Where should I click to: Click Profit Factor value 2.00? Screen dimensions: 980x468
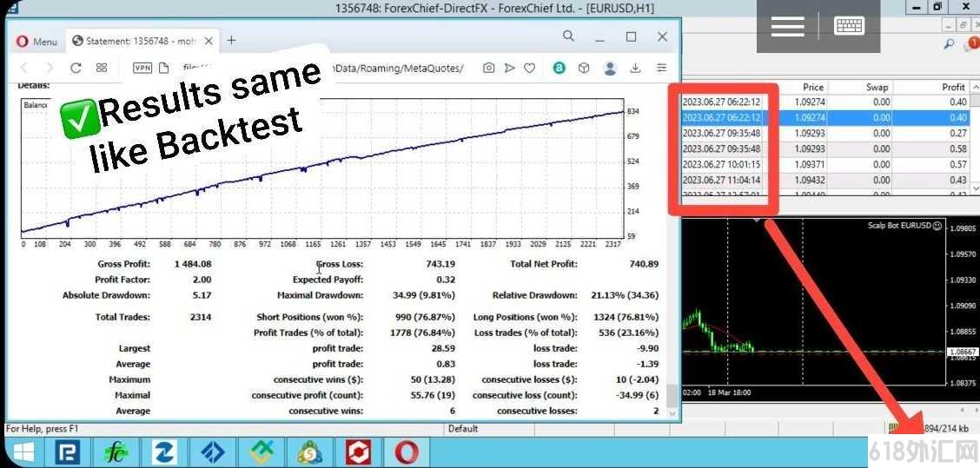pyautogui.click(x=202, y=280)
